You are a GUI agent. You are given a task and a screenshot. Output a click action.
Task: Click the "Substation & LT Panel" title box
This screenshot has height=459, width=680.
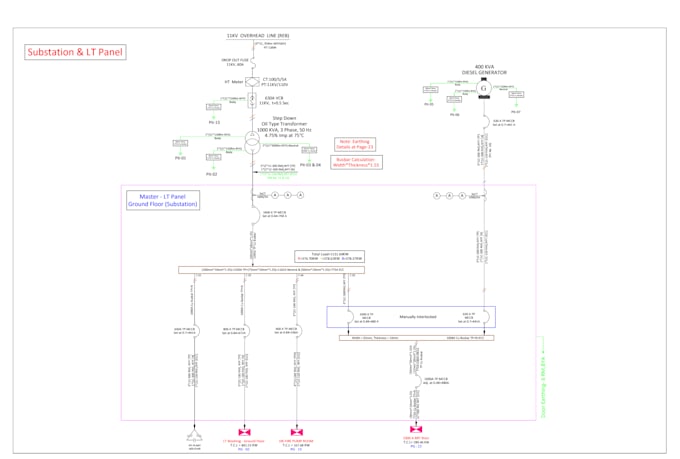coord(75,52)
